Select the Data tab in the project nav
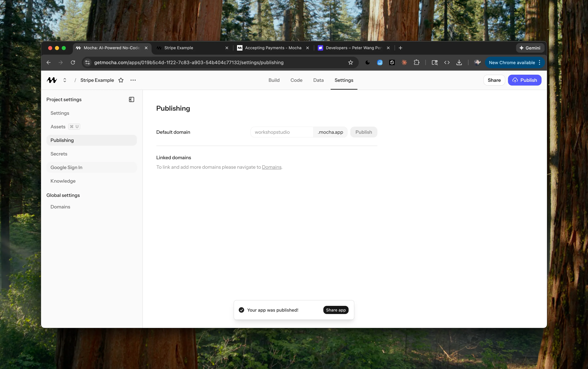Screen dimensions: 588x369 pyautogui.click(x=318, y=80)
